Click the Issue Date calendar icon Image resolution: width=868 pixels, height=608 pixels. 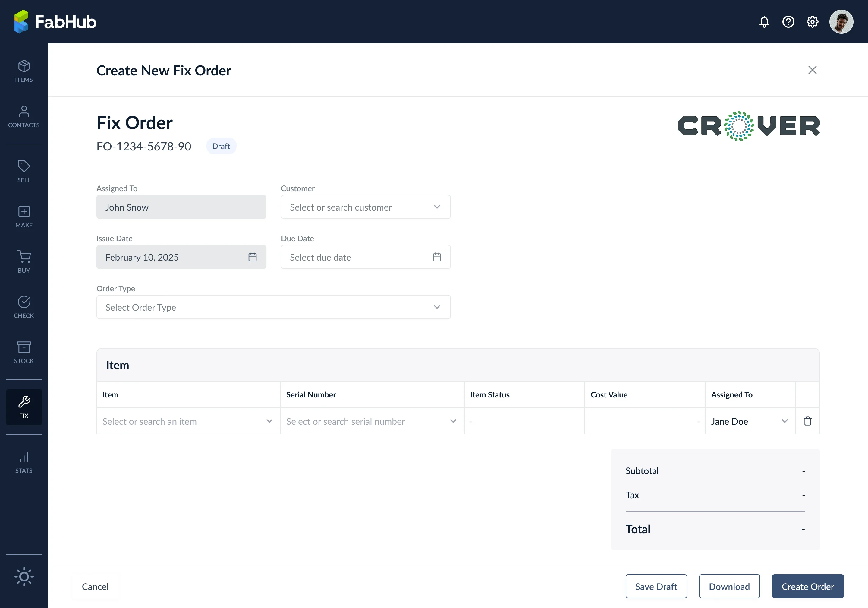[x=253, y=257]
